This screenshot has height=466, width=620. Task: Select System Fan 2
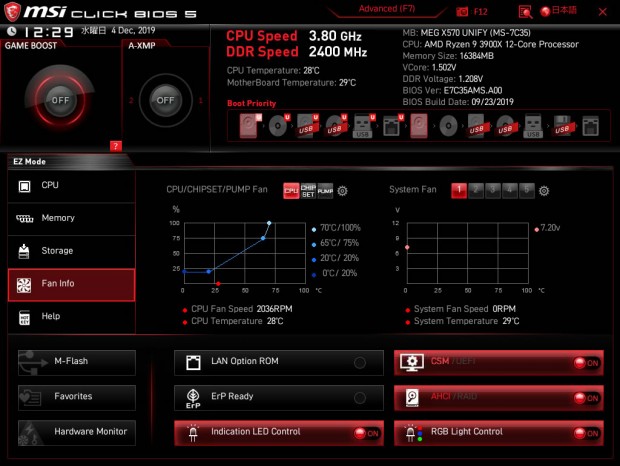point(476,190)
